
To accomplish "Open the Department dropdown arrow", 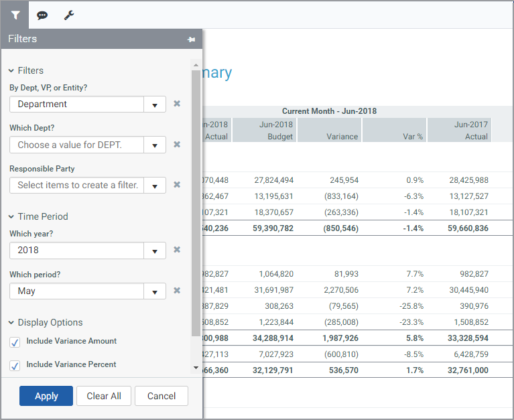I will (x=155, y=104).
